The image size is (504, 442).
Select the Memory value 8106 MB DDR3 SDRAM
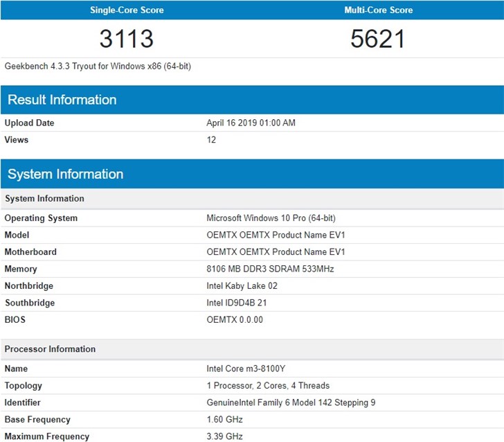pos(270,269)
